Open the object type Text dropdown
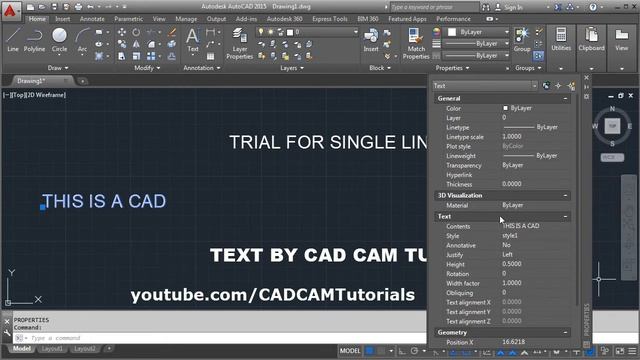The height and width of the screenshot is (360, 640). tap(485, 86)
